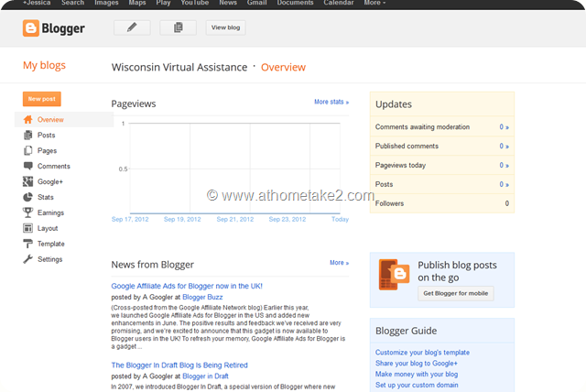Viewport: 586px width, 392px height.
Task: Click the My blogs heading link
Action: click(44, 65)
